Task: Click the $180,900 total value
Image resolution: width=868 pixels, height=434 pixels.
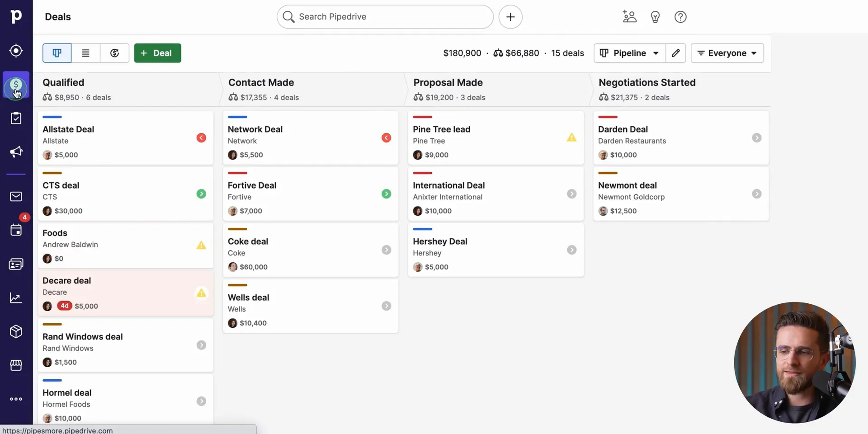Action: point(462,53)
